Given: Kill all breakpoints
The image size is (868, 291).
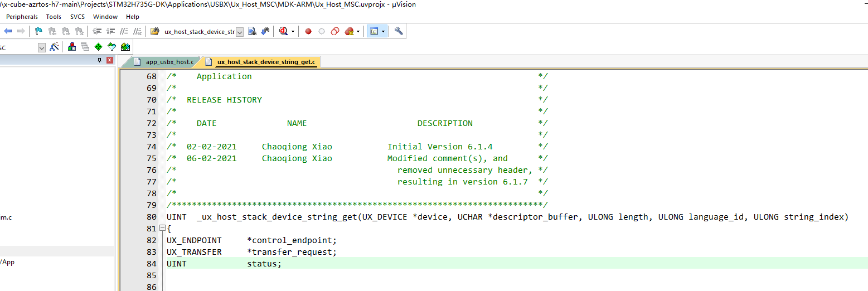Looking at the screenshot, I should [x=349, y=31].
